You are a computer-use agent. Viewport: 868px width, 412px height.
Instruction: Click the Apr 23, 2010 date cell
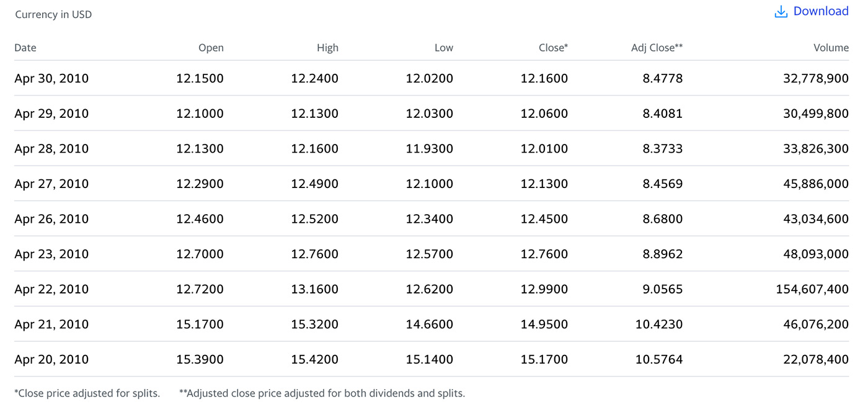(51, 254)
